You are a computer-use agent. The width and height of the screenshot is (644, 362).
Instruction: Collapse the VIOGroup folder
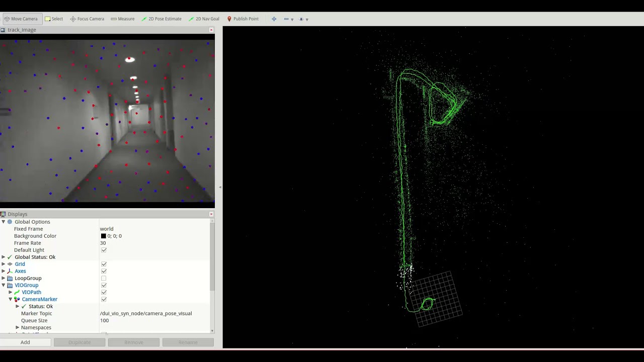[x=4, y=285]
